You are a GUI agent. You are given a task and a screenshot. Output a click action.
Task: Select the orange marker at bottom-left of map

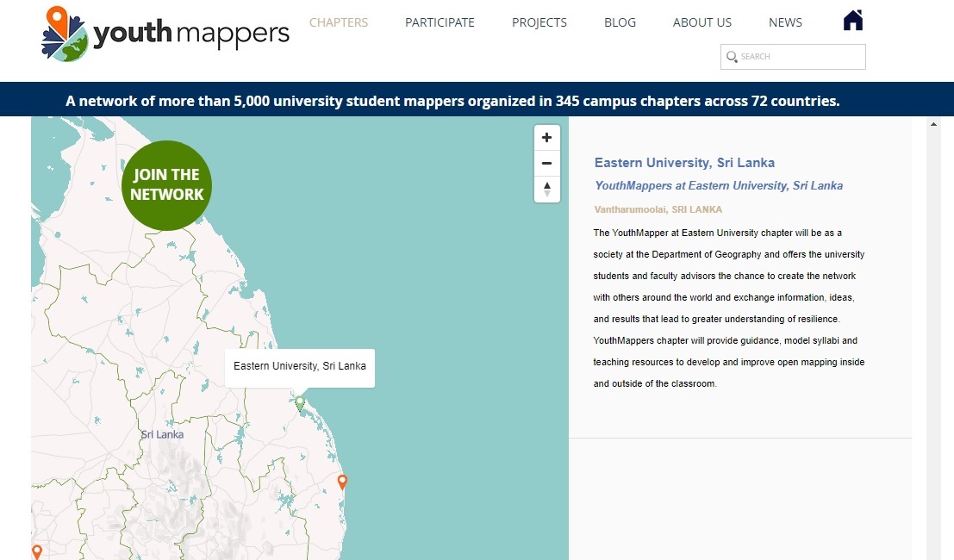tap(37, 551)
